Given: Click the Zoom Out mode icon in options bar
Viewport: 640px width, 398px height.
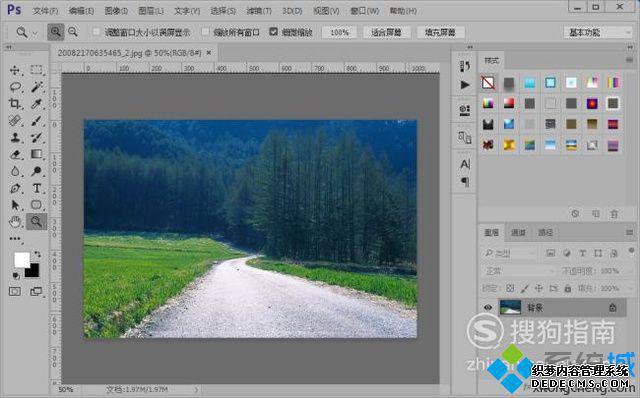Looking at the screenshot, I should point(73,32).
